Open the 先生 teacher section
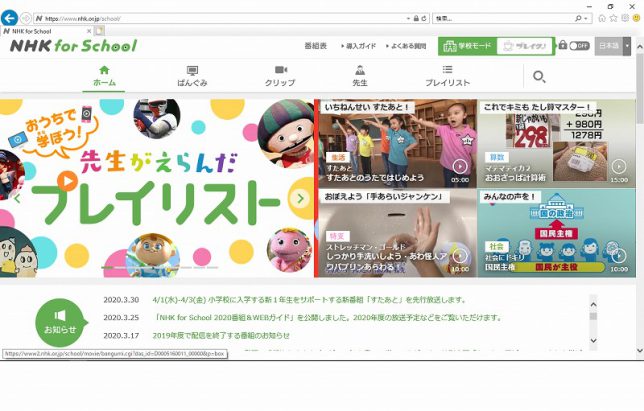The width and height of the screenshot is (644, 411). 360,76
